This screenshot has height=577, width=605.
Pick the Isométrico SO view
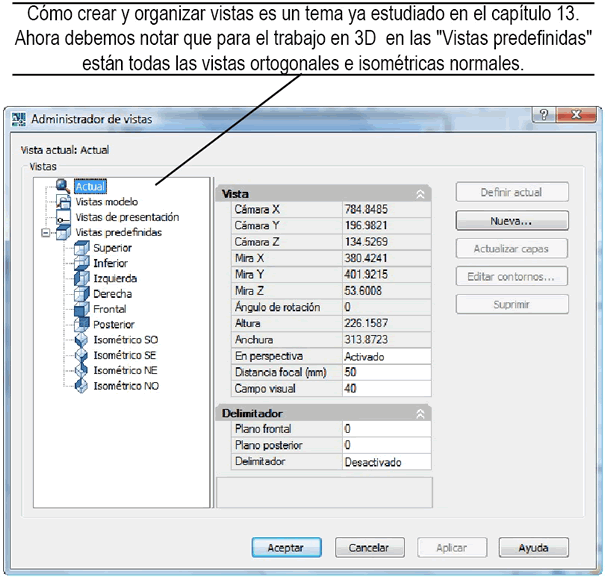(126, 340)
